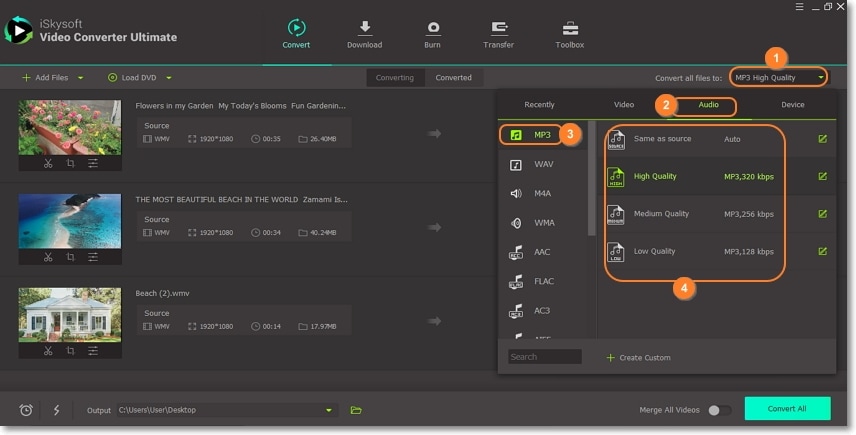Click the Load DVD button
The height and width of the screenshot is (435, 856).
[132, 78]
